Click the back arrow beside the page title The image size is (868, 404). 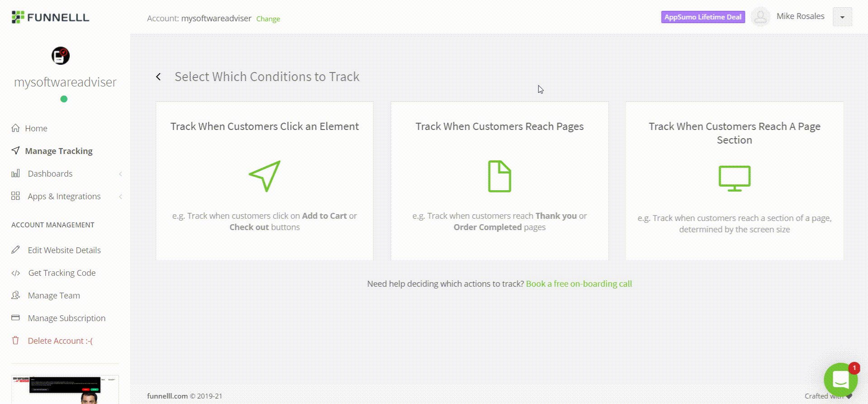click(158, 77)
